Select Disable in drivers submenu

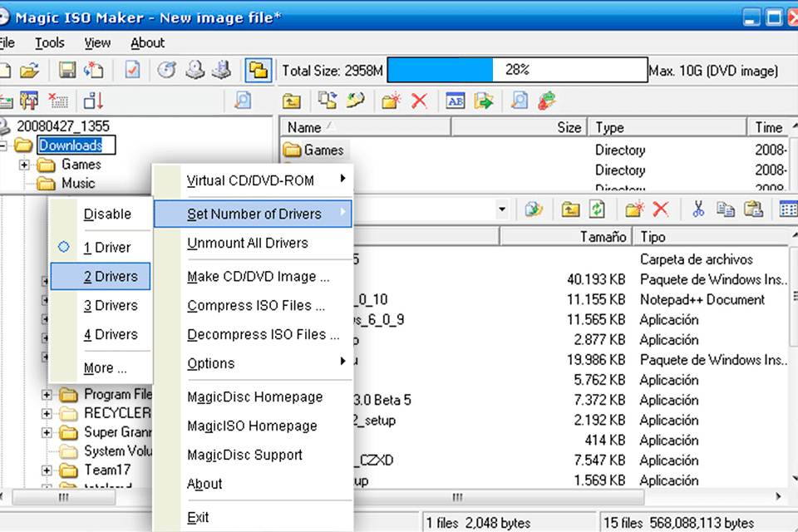click(x=101, y=214)
